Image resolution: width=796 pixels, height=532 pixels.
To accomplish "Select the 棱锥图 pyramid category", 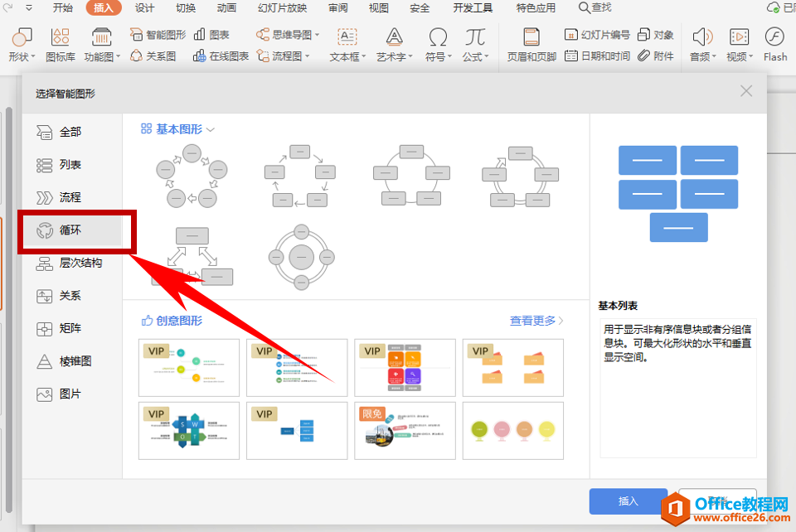I will [x=71, y=361].
